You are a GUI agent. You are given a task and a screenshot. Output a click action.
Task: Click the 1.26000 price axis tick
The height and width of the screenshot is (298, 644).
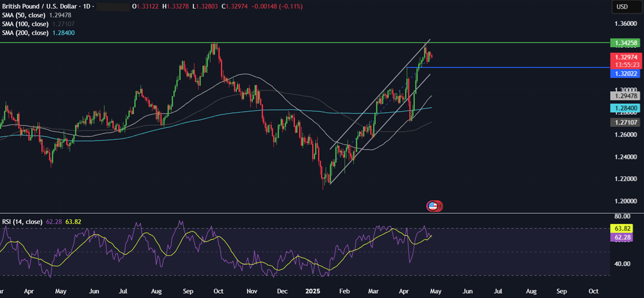[x=626, y=135]
